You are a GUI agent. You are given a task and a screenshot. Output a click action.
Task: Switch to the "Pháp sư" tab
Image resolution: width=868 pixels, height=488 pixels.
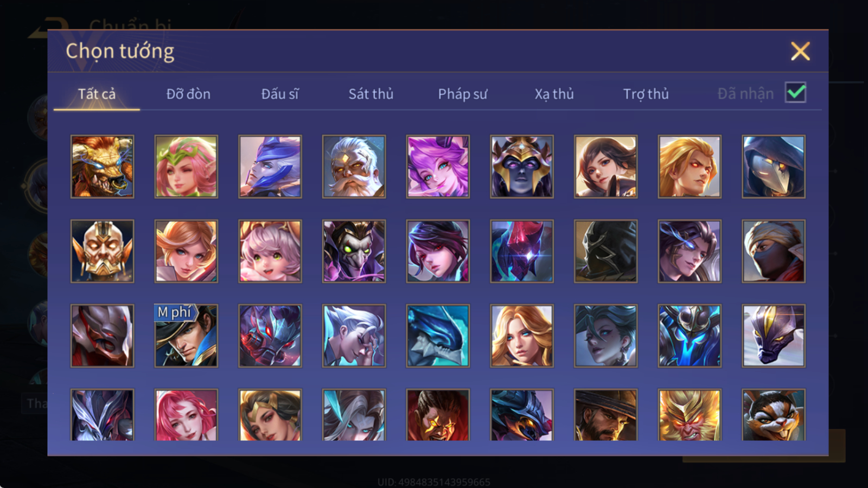463,94
